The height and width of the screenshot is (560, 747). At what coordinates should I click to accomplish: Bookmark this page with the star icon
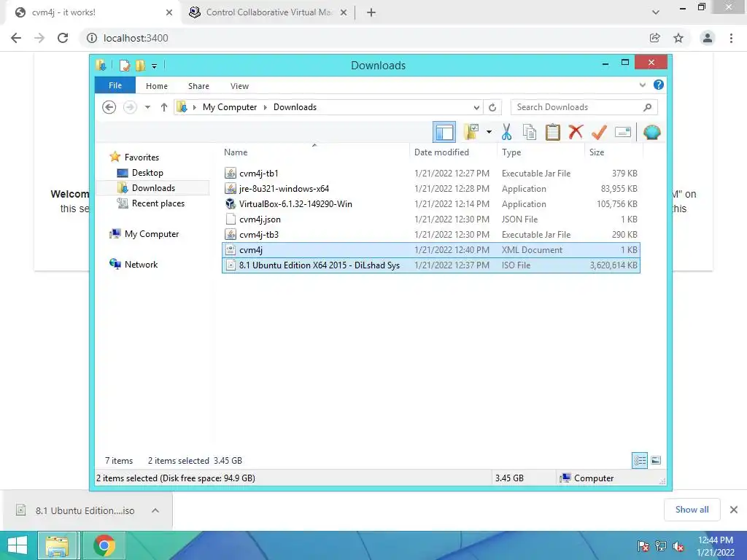tap(678, 38)
